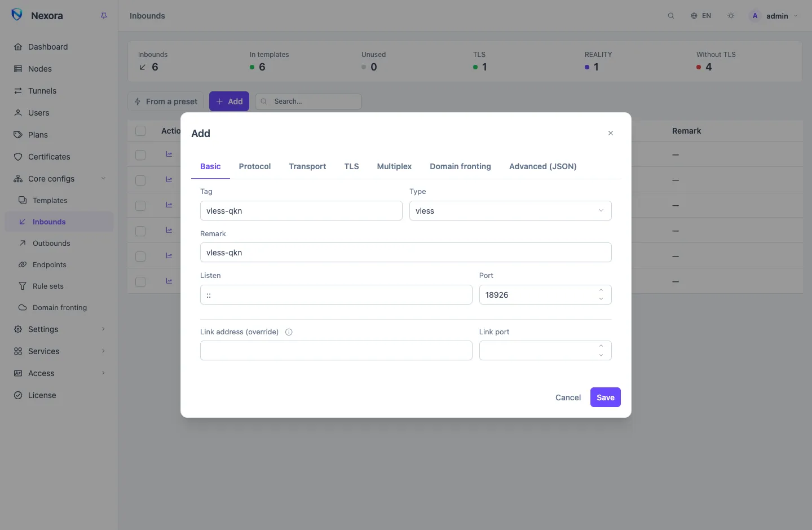Open the Plans section
This screenshot has height=530, width=812.
click(x=59, y=135)
